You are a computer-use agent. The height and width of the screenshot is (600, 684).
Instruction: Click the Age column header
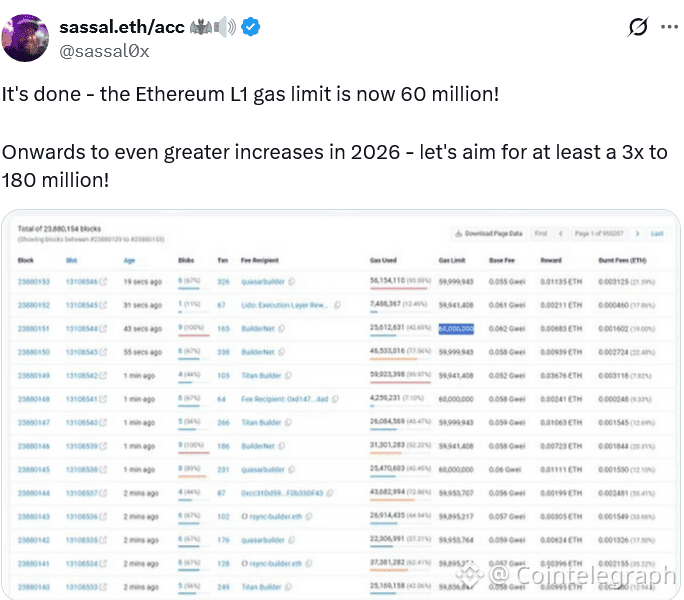click(129, 259)
